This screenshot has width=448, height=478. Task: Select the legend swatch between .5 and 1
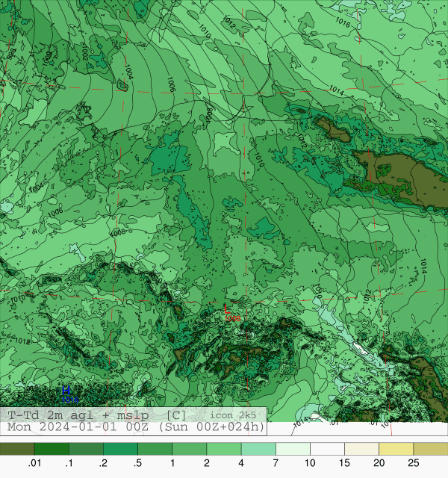click(x=155, y=449)
